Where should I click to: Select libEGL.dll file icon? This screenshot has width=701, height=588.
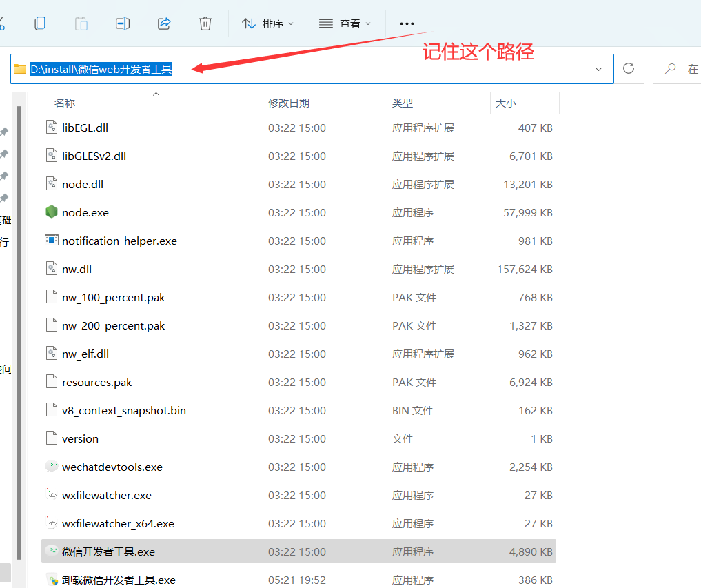point(52,128)
